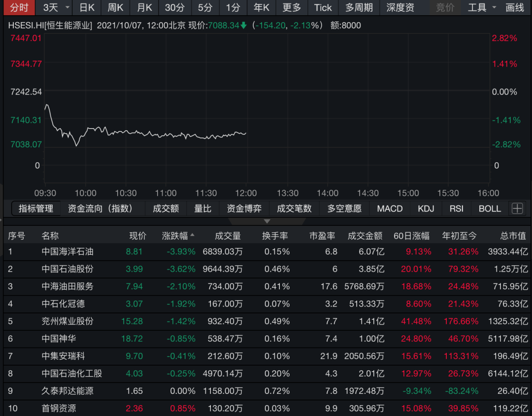Open the Tick view tab
The width and height of the screenshot is (532, 416).
click(x=323, y=7)
